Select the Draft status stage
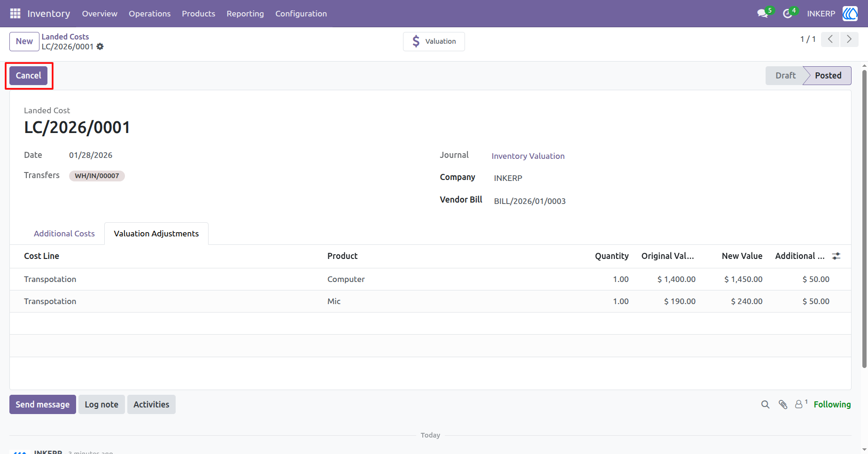This screenshot has width=868, height=454. (x=785, y=76)
